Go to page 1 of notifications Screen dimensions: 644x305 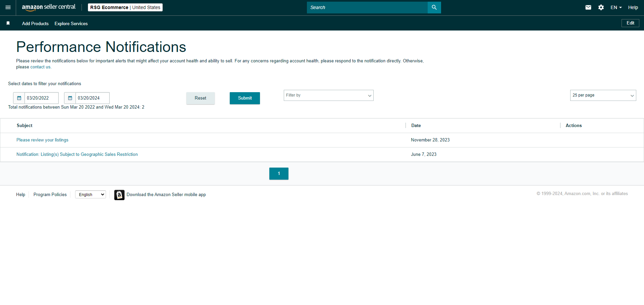(x=279, y=173)
